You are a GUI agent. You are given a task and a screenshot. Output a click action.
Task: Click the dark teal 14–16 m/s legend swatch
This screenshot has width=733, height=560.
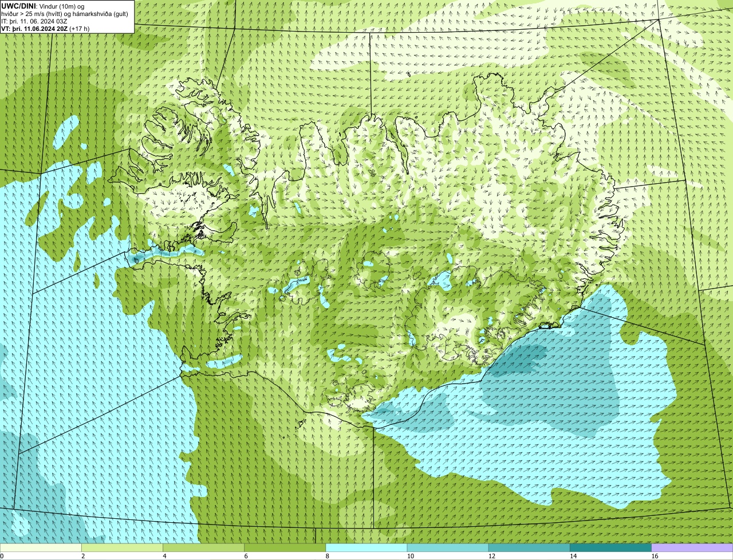pyautogui.click(x=610, y=547)
